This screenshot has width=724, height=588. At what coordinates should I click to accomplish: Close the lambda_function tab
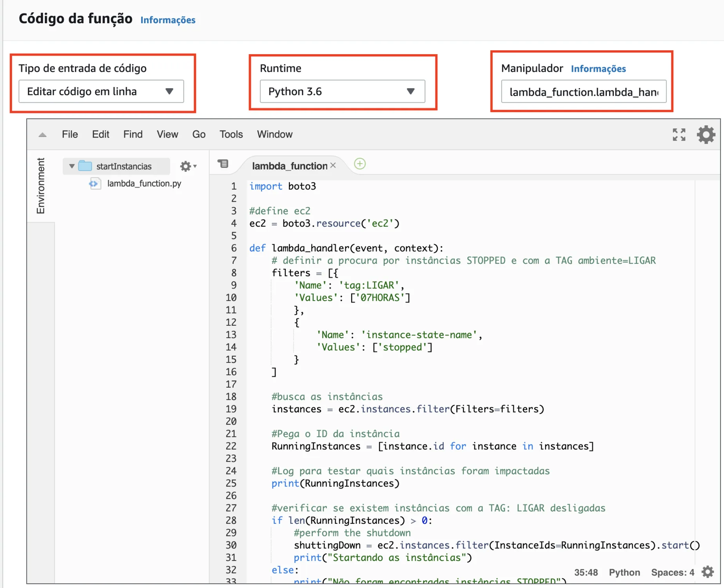coord(333,165)
